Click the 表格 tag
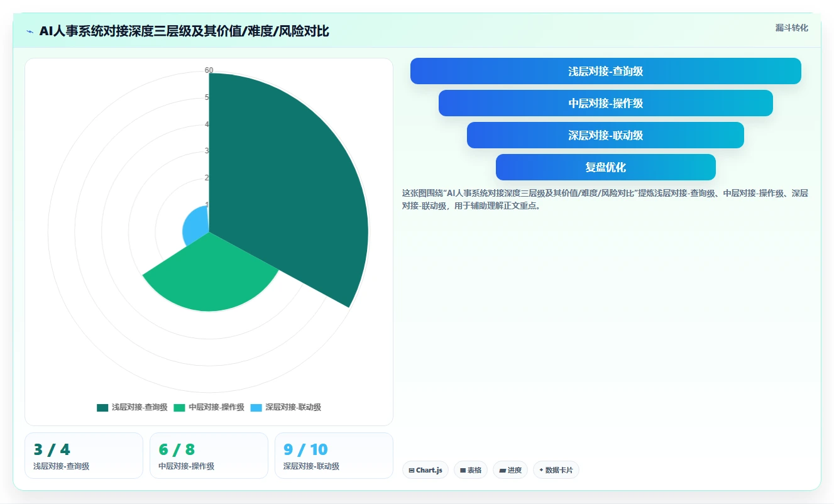Image resolution: width=834 pixels, height=504 pixels. tap(471, 470)
